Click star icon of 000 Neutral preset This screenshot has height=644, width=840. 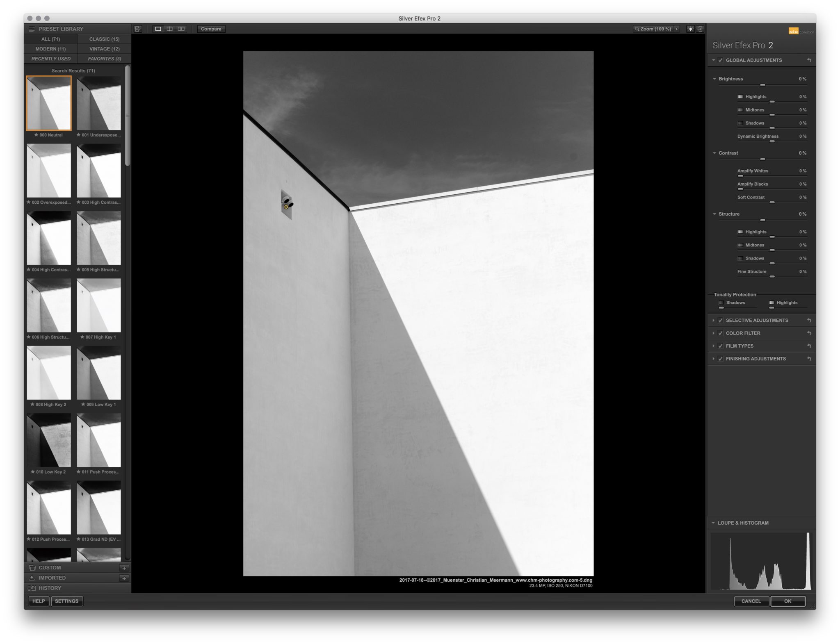pos(36,134)
